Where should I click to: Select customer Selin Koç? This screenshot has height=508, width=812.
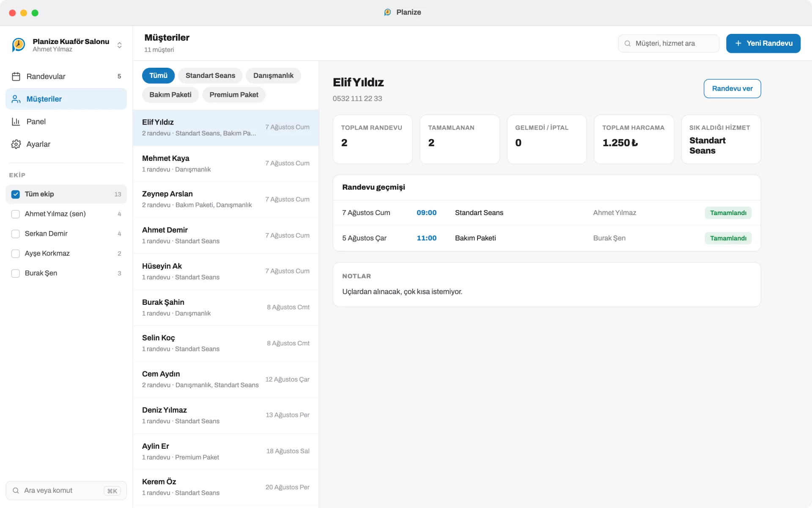click(x=226, y=343)
